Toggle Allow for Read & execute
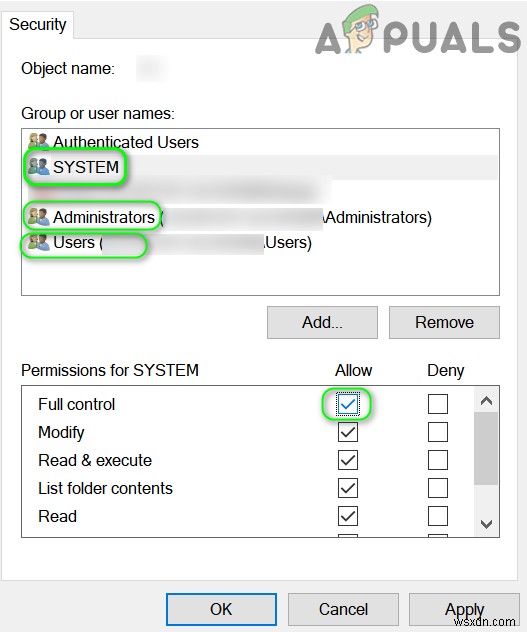Screen dimensions: 527x632 click(x=347, y=460)
